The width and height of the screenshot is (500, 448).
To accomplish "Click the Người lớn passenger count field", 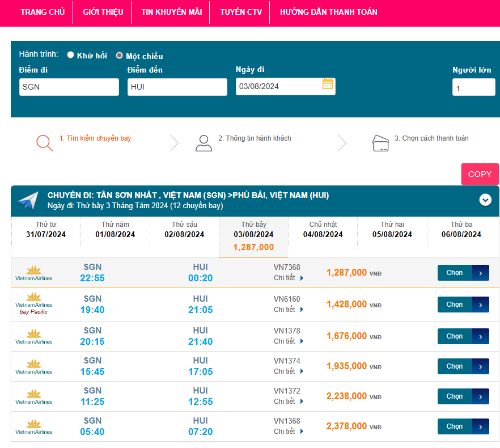I will click(x=473, y=88).
